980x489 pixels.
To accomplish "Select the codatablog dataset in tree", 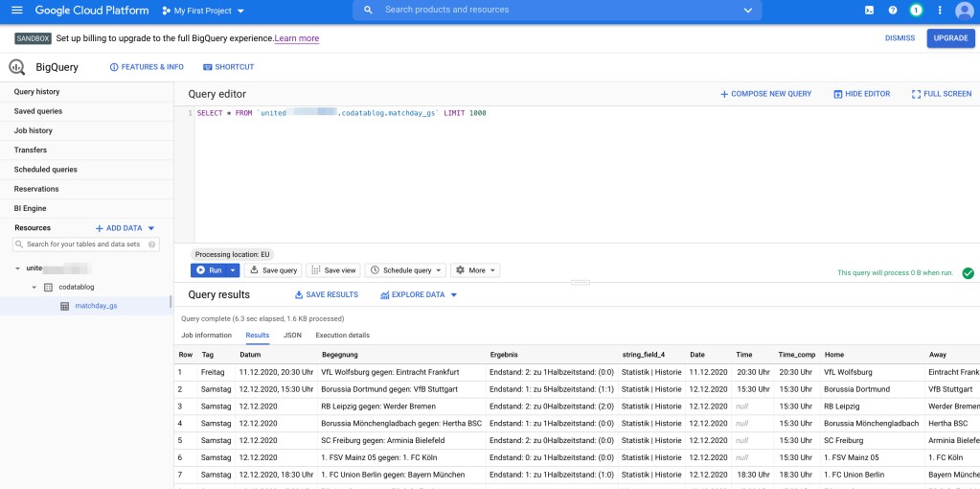I will (x=77, y=288).
